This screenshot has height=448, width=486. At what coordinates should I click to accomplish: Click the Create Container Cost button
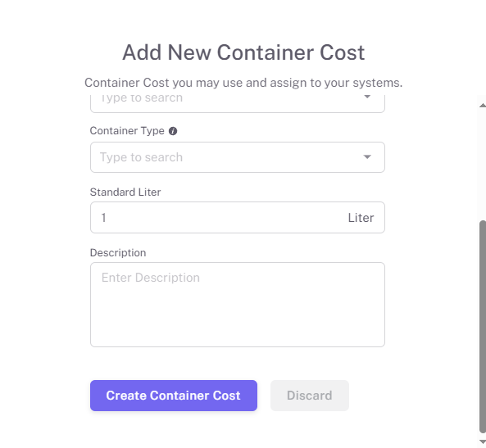[x=174, y=396]
